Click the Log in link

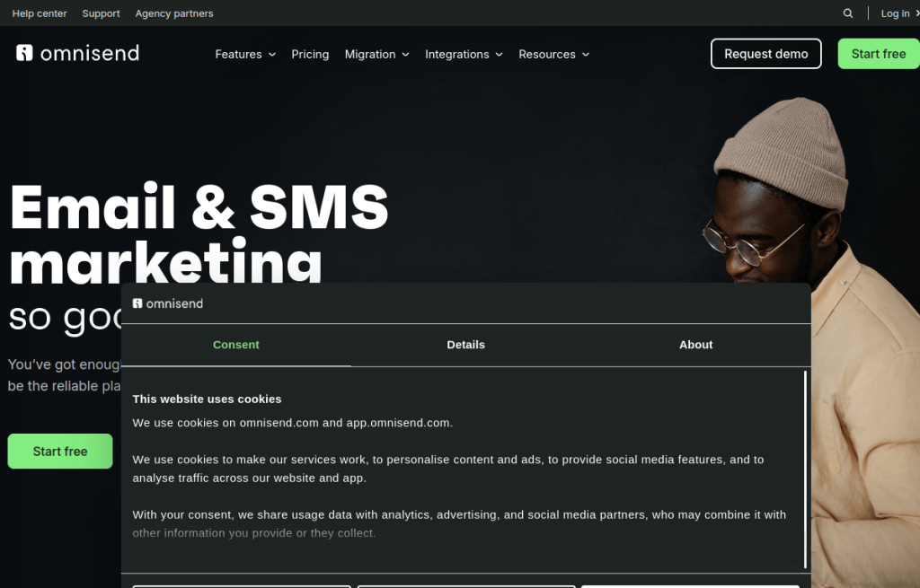tap(898, 13)
